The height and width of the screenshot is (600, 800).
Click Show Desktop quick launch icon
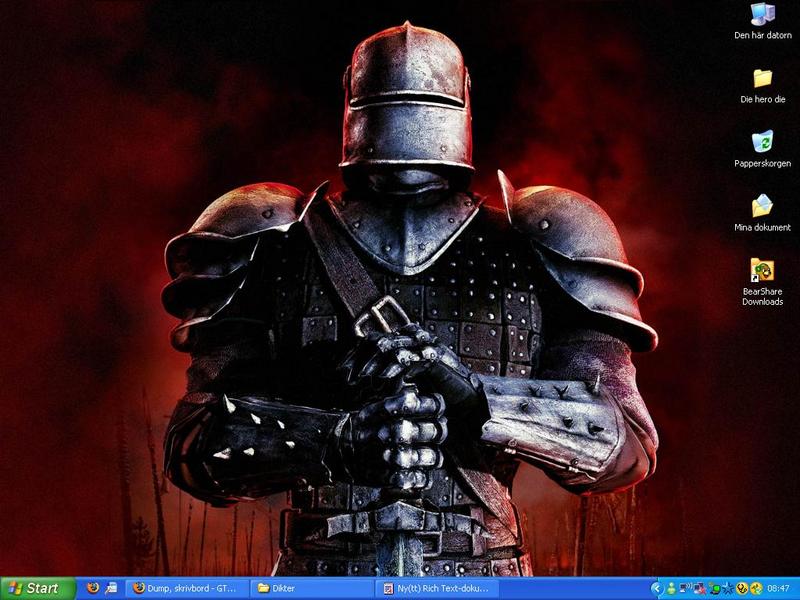pyautogui.click(x=110, y=588)
